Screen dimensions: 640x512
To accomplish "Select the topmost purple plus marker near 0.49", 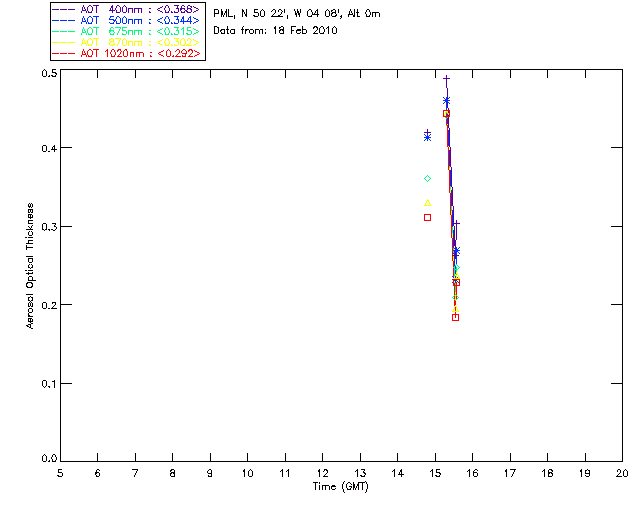I will [x=447, y=79].
